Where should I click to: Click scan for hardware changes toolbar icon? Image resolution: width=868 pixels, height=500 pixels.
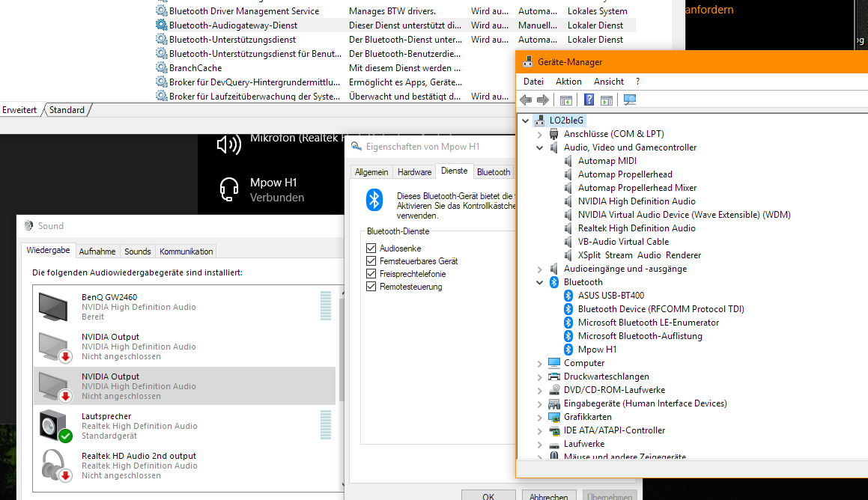[629, 100]
